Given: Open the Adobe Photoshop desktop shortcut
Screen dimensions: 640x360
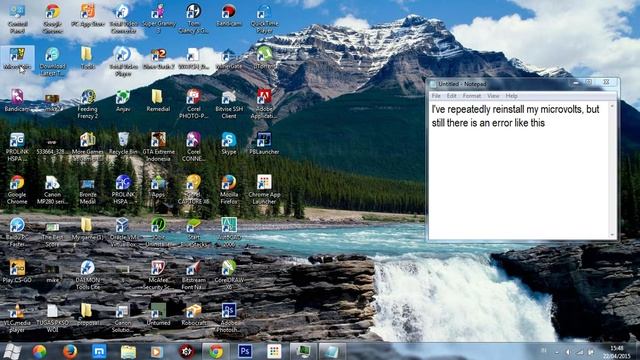Looking at the screenshot, I should click(x=229, y=318).
